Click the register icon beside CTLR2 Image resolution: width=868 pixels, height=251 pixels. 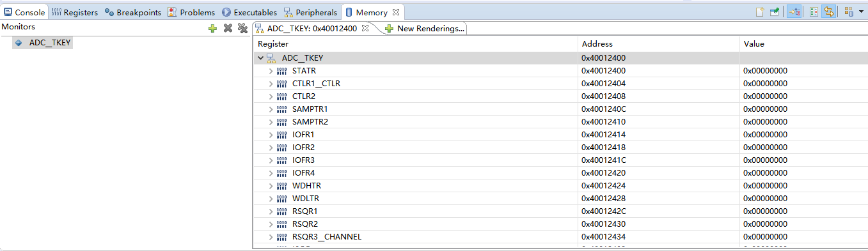(x=282, y=96)
